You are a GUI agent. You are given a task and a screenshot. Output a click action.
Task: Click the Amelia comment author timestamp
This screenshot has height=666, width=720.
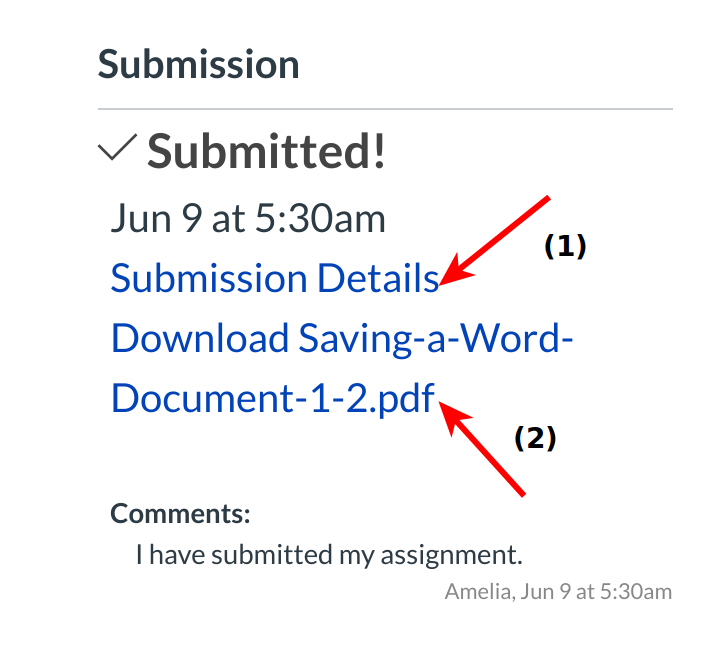(558, 591)
